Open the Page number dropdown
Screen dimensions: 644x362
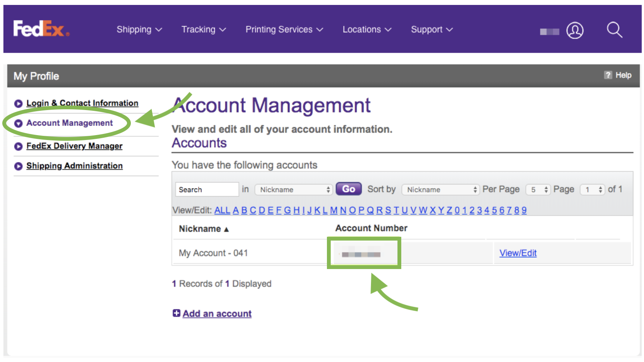592,189
